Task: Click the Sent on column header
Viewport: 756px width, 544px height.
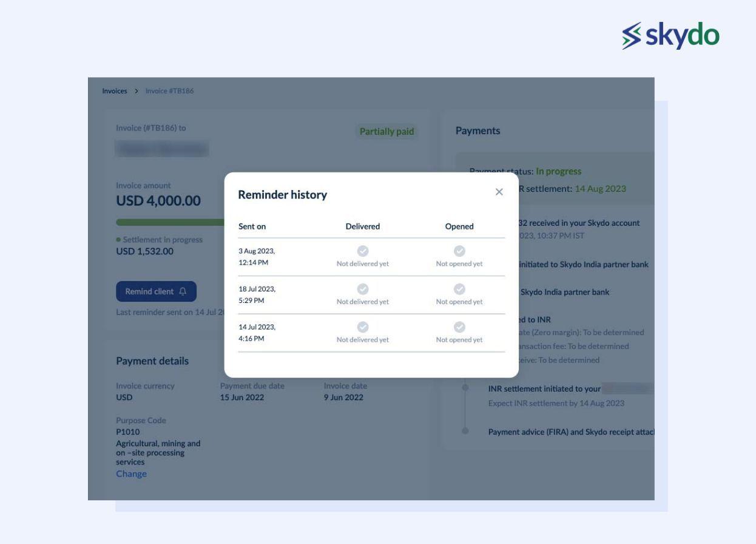Action: (x=252, y=226)
